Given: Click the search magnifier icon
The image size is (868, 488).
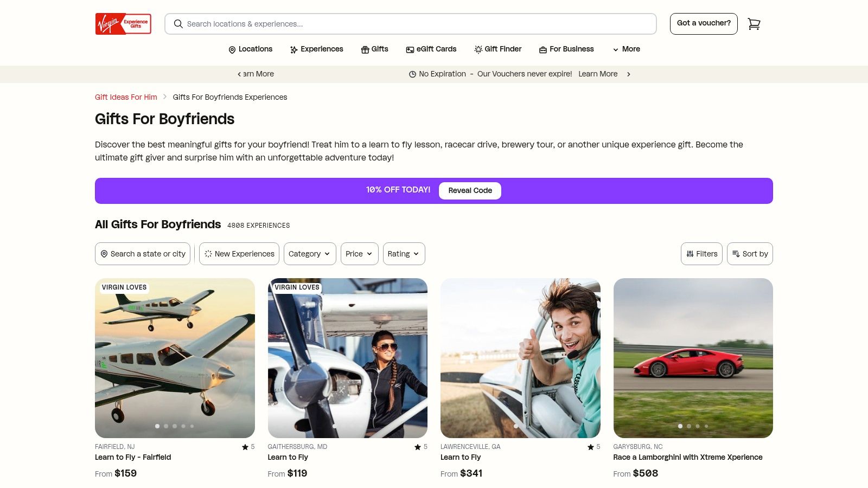Looking at the screenshot, I should point(178,24).
